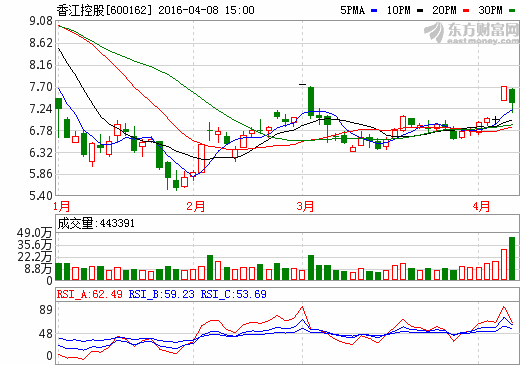Click the 7.70 price axis label
Screen dimensions: 520x365
click(x=41, y=87)
